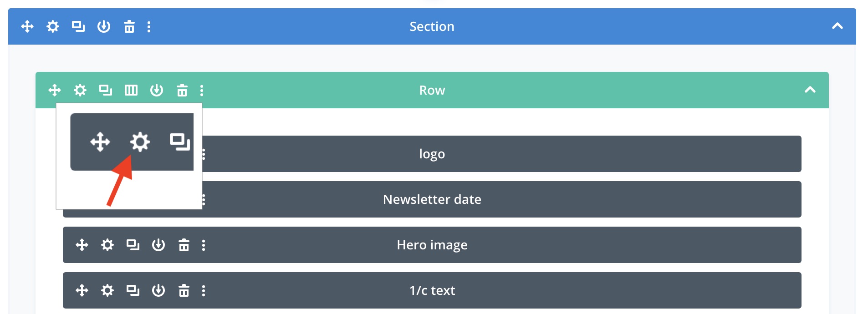Open more options for the Section
This screenshot has width=868, height=314.
point(149,27)
